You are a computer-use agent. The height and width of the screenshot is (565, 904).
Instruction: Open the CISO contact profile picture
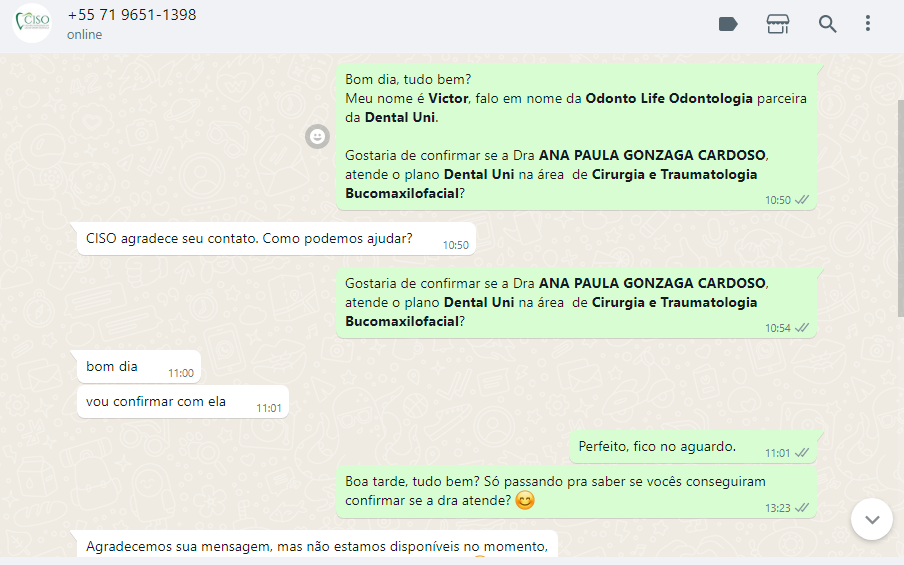click(x=32, y=23)
